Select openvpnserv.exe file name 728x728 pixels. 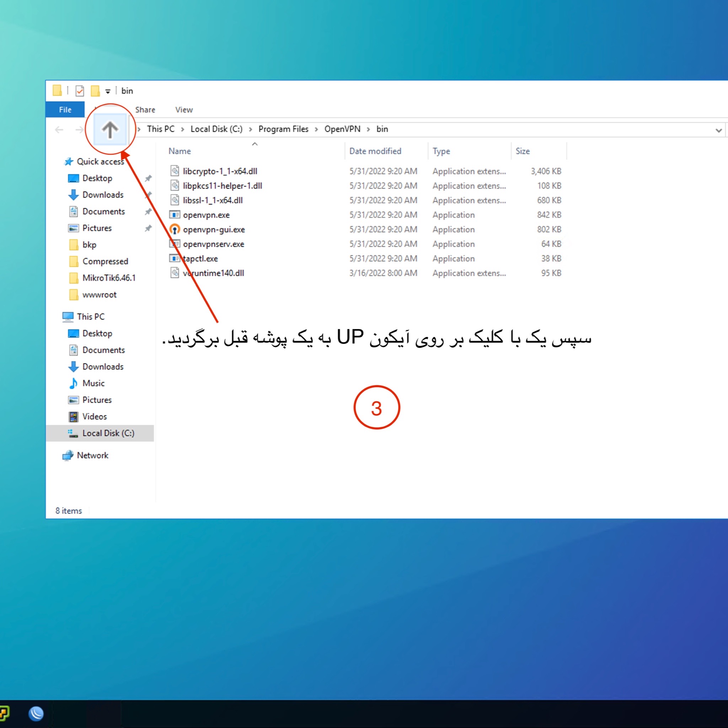coord(213,244)
